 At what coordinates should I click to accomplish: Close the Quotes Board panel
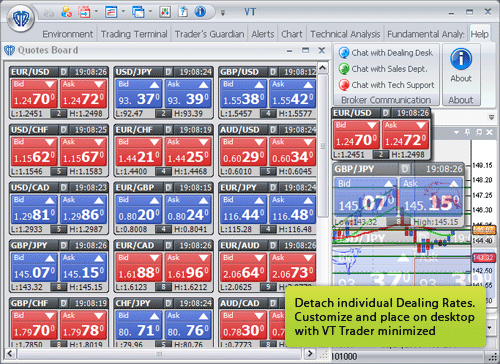click(322, 50)
